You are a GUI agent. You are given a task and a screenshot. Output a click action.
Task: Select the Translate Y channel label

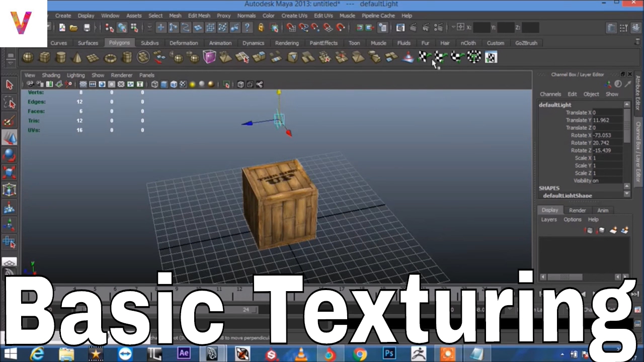pos(579,120)
